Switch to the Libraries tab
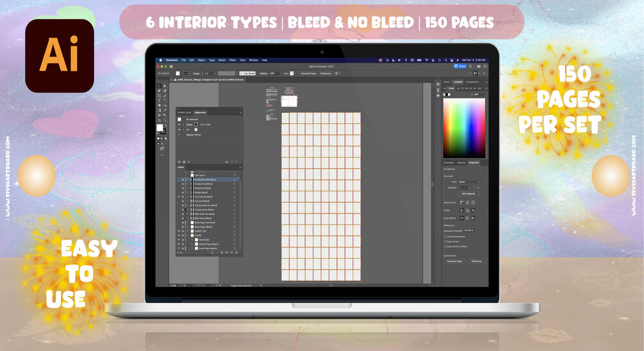This screenshot has height=351, width=644. tap(461, 162)
